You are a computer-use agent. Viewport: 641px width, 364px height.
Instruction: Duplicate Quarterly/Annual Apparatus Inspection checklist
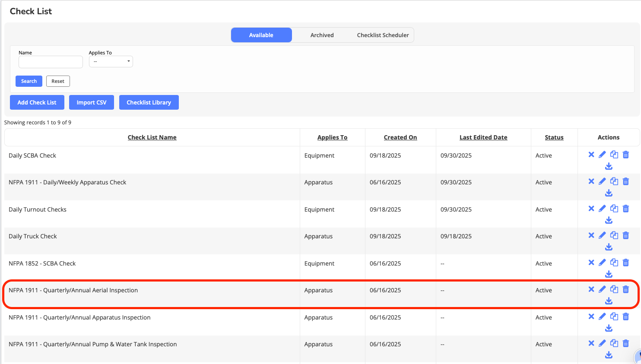point(614,317)
